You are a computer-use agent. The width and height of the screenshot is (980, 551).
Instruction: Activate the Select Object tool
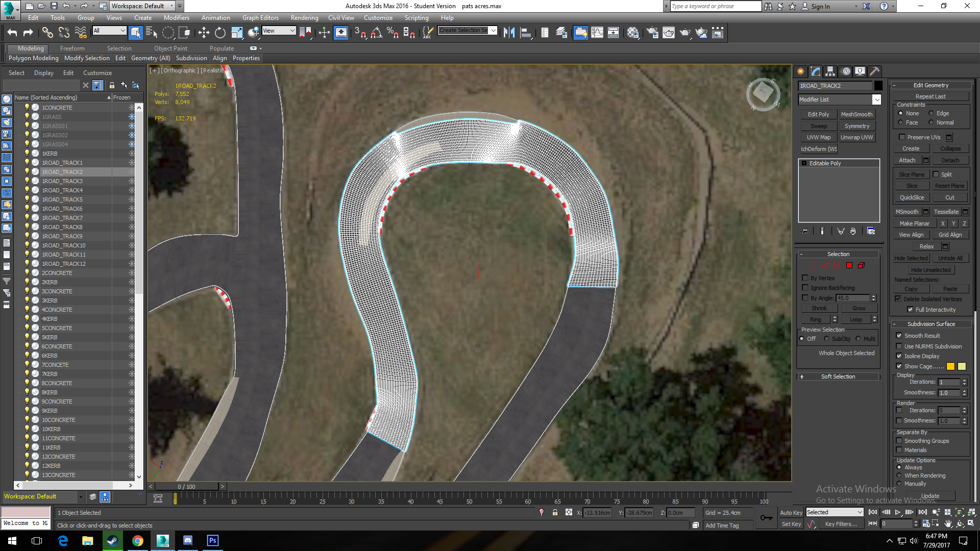pyautogui.click(x=135, y=33)
